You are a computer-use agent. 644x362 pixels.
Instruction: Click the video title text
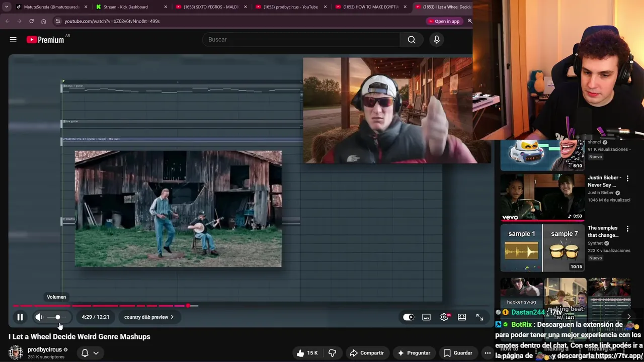coord(79,337)
